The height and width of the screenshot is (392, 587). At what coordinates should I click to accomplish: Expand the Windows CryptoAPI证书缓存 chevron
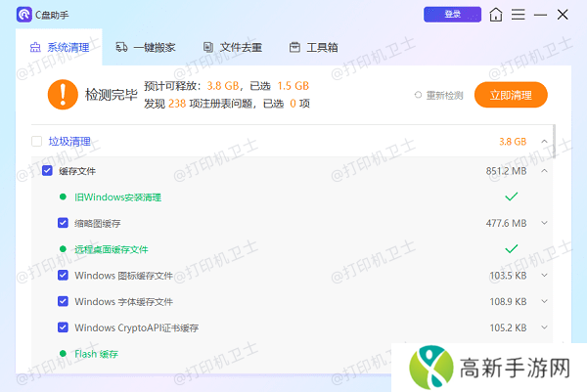pos(544,327)
